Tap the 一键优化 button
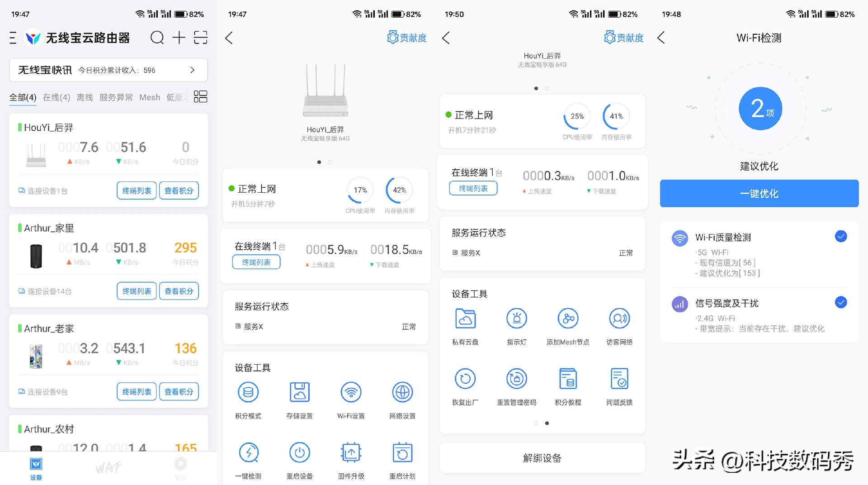The height and width of the screenshot is (485, 868). tap(759, 193)
